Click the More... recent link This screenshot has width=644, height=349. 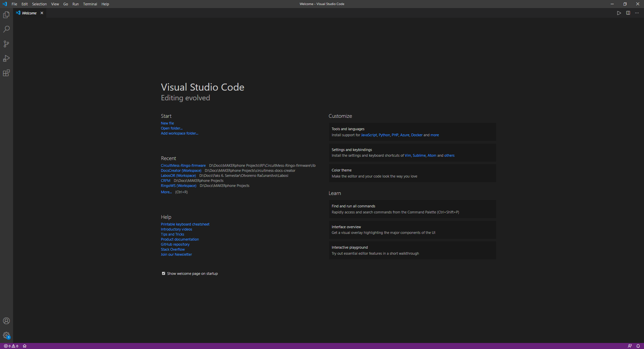pos(166,192)
